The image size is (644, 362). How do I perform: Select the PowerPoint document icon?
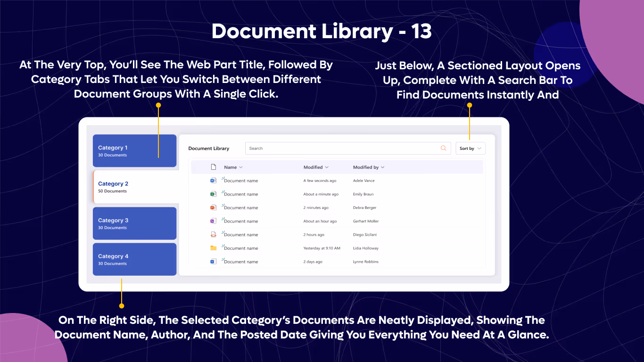click(x=214, y=207)
